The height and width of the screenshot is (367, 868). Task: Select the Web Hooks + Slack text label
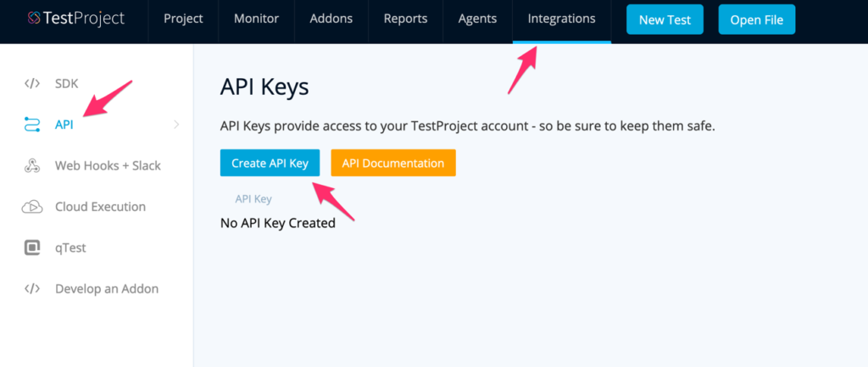coord(108,166)
